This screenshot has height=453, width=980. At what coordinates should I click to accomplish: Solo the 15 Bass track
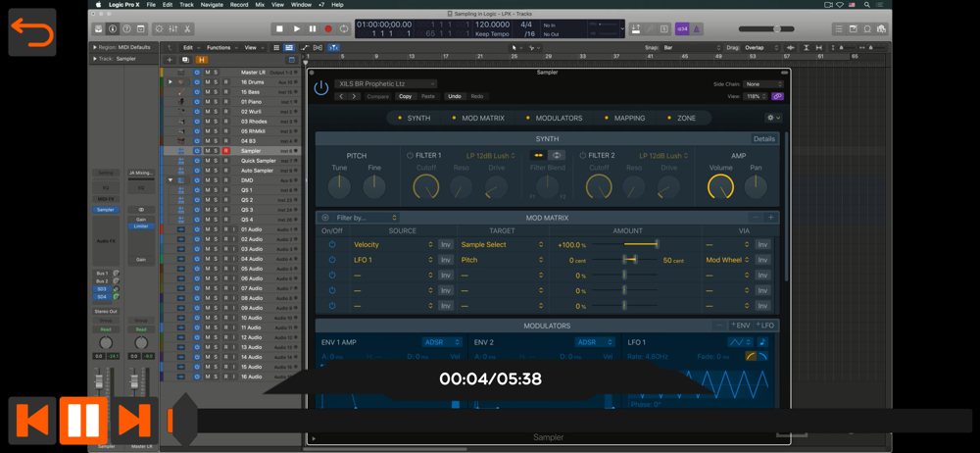click(217, 92)
